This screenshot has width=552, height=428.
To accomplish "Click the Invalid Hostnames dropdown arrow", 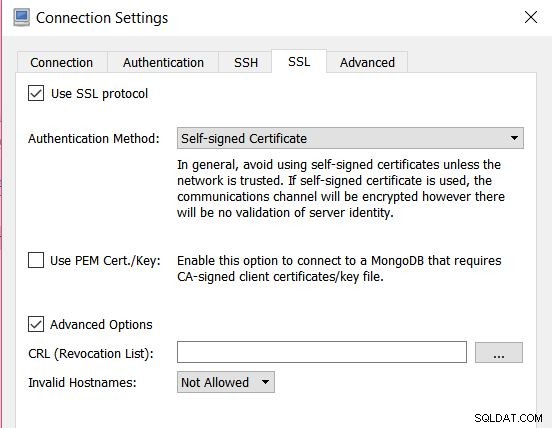I will (265, 382).
